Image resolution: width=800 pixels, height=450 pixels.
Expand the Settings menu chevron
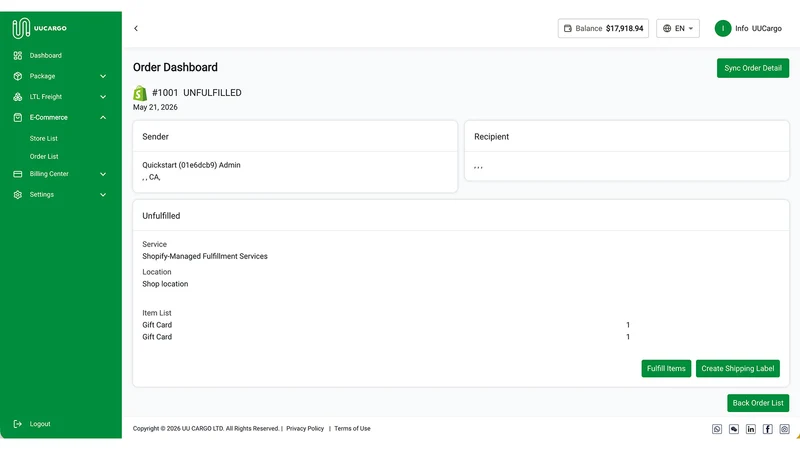tap(103, 194)
